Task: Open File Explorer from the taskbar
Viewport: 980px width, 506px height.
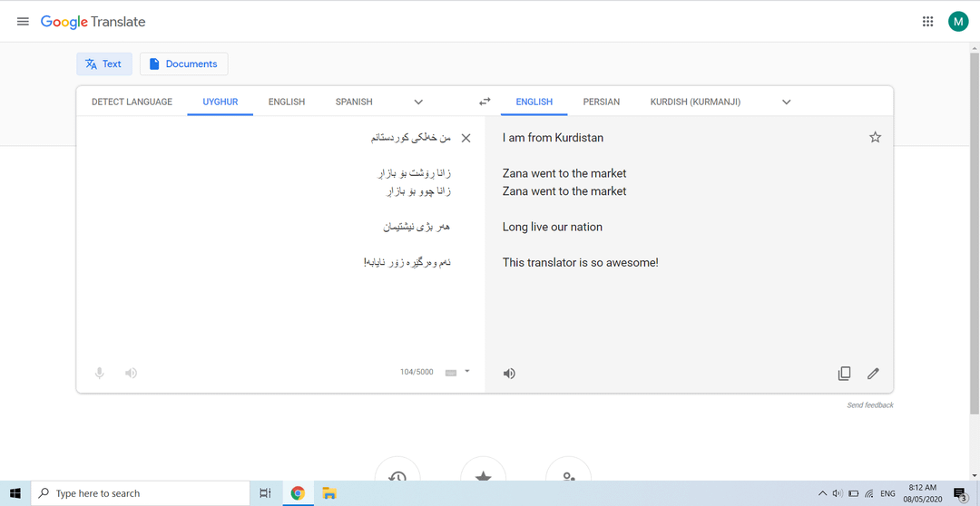Action: click(329, 493)
